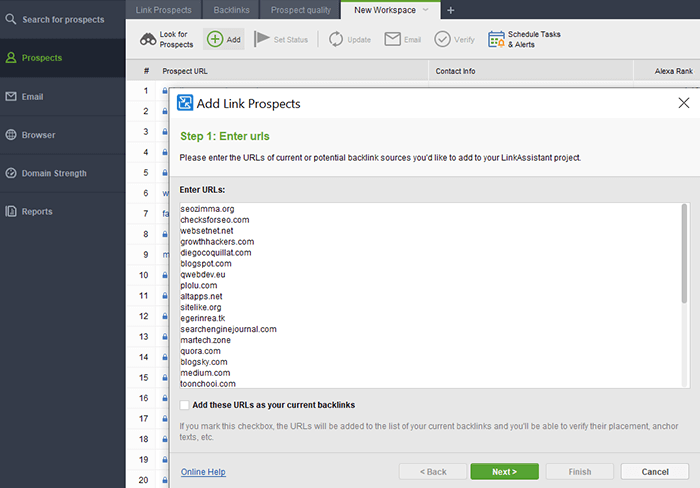Click the Verify checkmark icon
Screen dimensions: 700x488
pyautogui.click(x=442, y=39)
